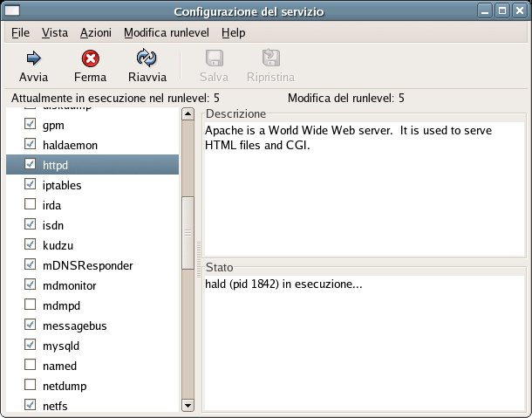Open the Help menu
The height and width of the screenshot is (418, 532).
pos(234,32)
